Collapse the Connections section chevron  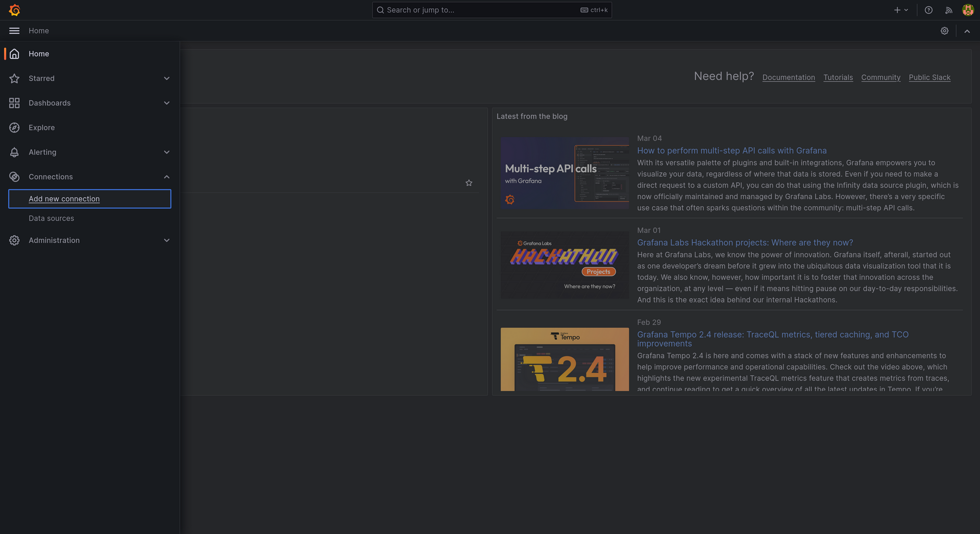(x=166, y=176)
